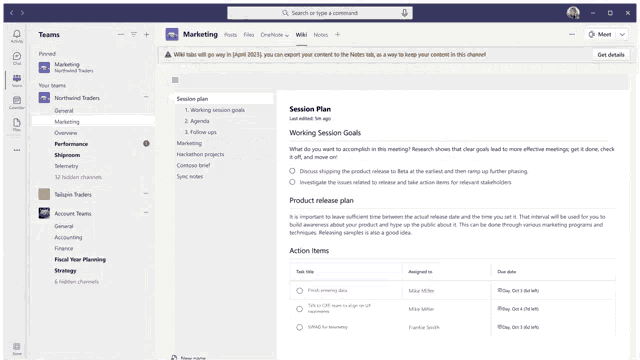Open the Accounting channel
The image size is (640, 360).
tap(68, 237)
